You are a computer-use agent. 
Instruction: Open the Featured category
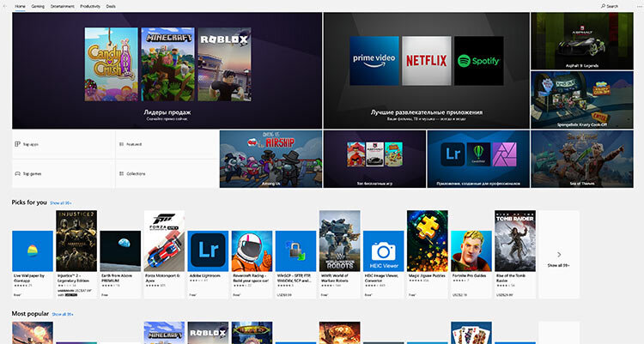pyautogui.click(x=167, y=144)
